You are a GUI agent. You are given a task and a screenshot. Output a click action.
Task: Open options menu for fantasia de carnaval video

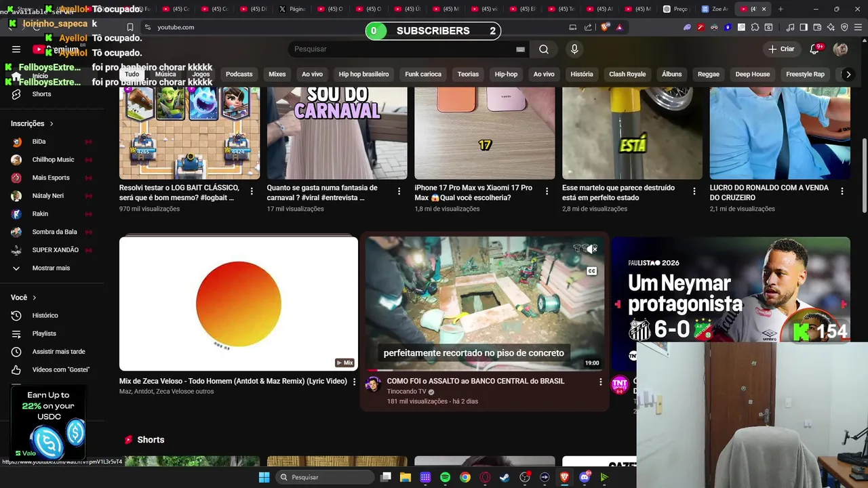pos(399,192)
